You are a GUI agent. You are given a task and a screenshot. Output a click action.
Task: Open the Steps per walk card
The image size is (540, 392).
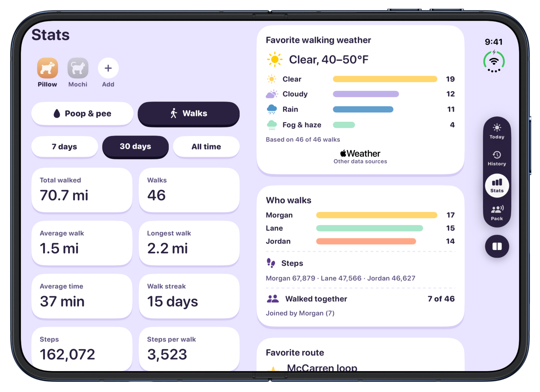189,349
